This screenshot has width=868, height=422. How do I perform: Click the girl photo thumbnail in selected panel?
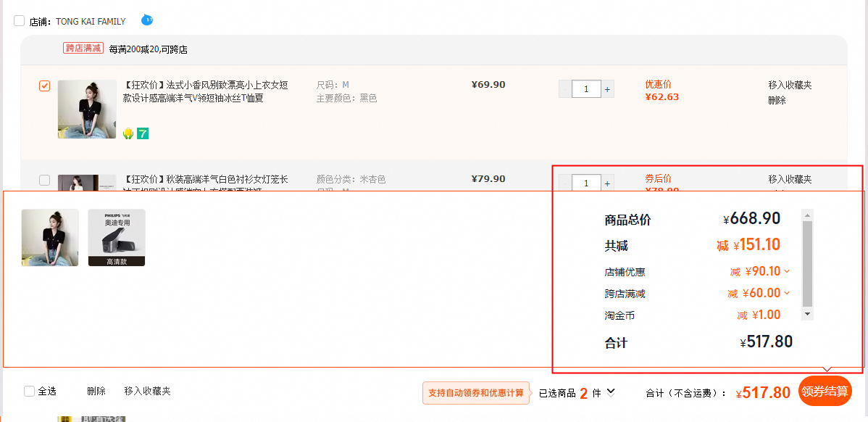tap(50, 238)
